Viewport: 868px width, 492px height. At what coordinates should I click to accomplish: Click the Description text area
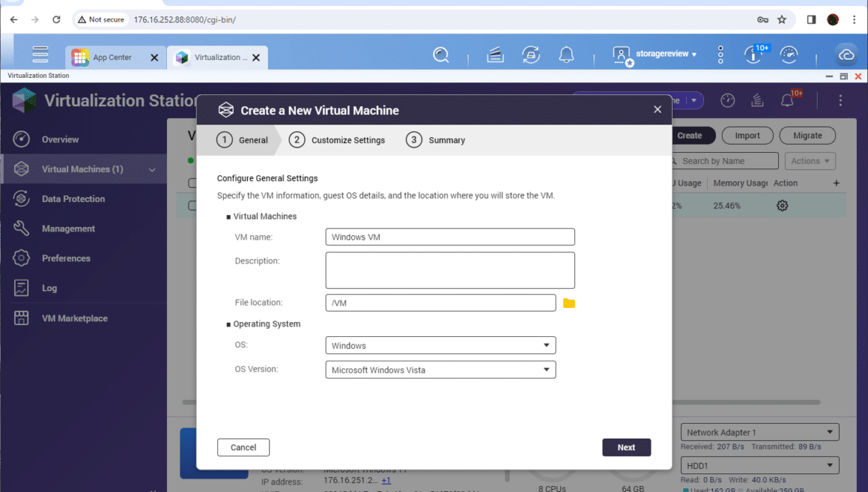point(450,270)
